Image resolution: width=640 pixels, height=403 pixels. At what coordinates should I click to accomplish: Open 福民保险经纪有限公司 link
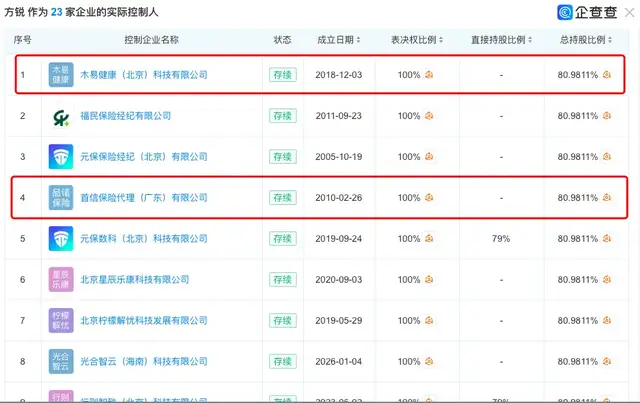125,116
